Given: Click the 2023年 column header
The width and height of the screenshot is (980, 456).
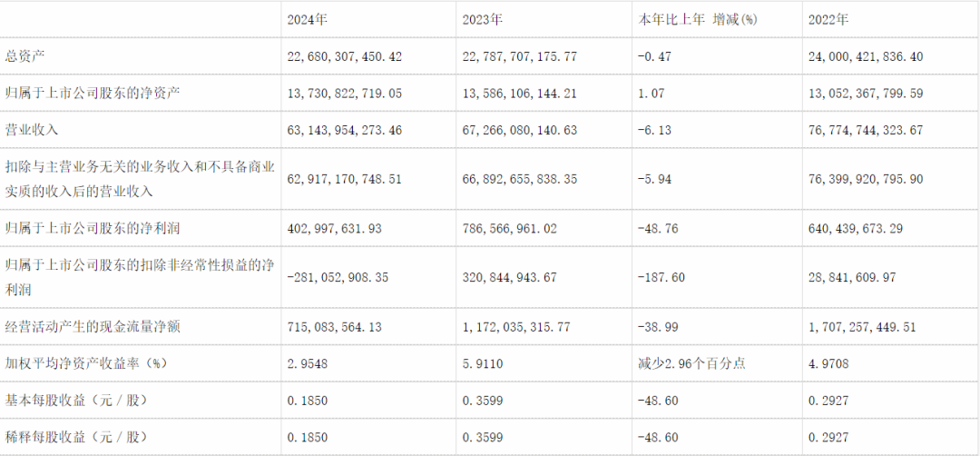Looking at the screenshot, I should (x=483, y=19).
